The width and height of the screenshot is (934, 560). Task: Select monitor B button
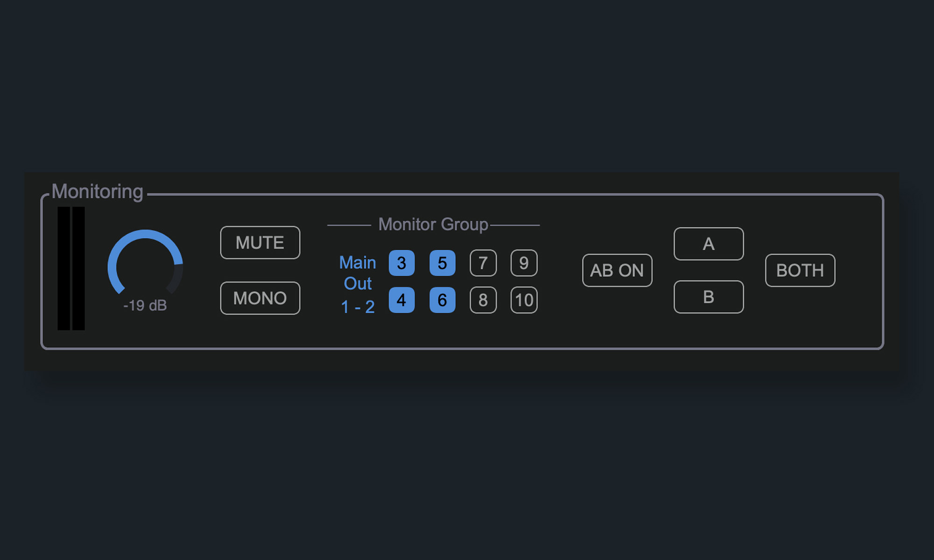point(708,297)
